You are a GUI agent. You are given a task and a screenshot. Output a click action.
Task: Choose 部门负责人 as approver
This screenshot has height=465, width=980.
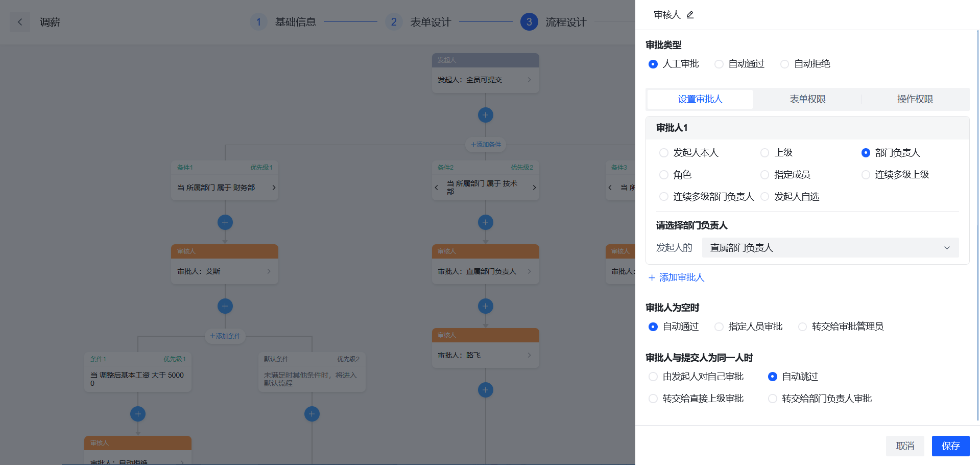coord(890,153)
